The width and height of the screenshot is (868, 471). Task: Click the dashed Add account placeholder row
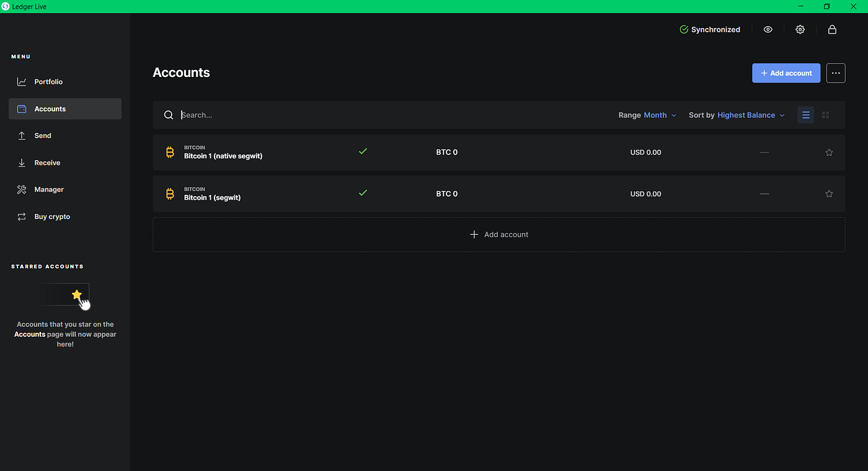[x=499, y=235]
